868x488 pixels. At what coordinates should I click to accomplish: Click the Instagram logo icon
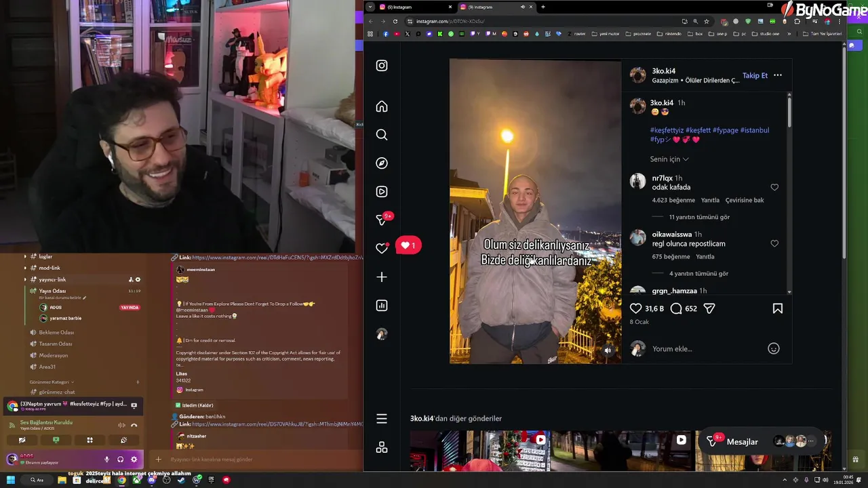click(382, 66)
